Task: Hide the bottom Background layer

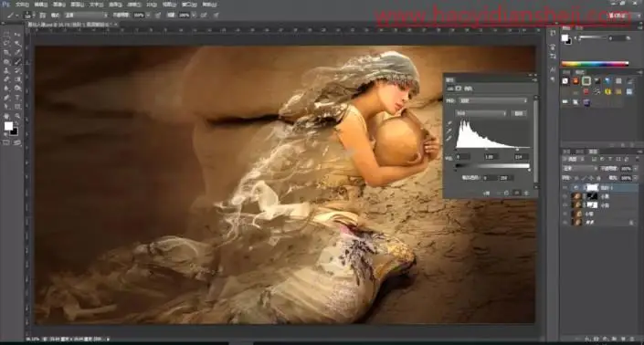Action: click(x=565, y=222)
